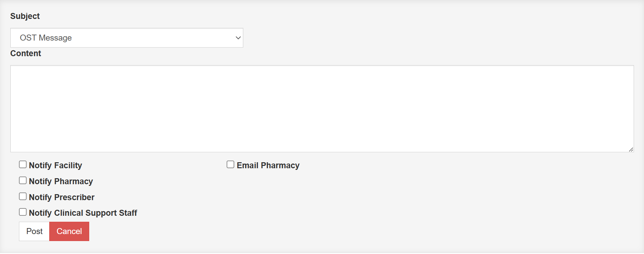Screen dimensions: 644x254
Task: Expand the OST Message subject selector
Action: tap(126, 38)
